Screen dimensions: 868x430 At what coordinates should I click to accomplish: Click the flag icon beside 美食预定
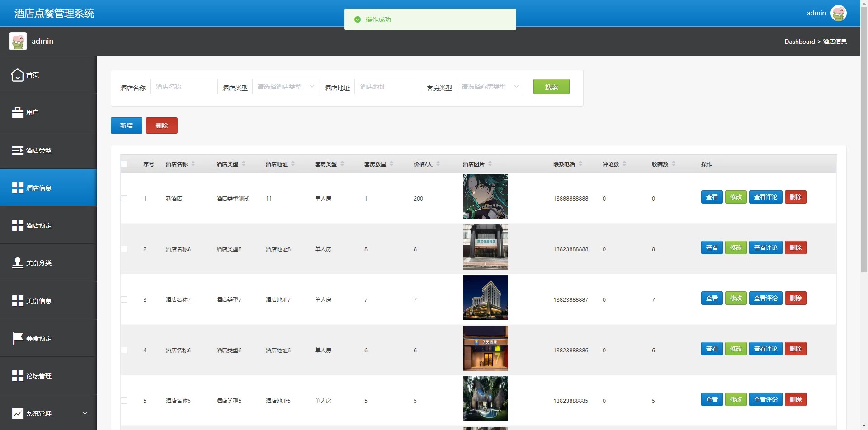click(17, 338)
